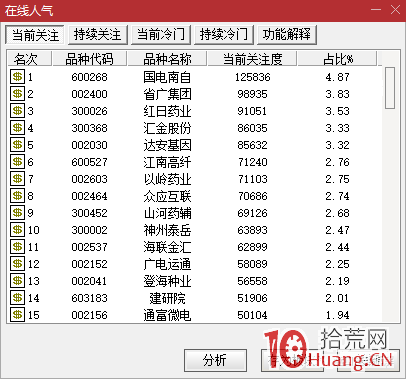
Task: Click the attention value 71240
Action: pos(252,162)
